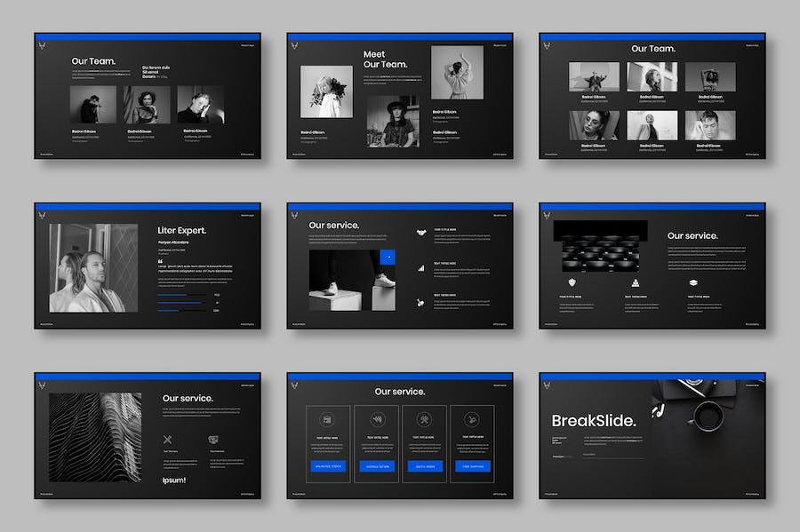
Task: Click the Ipsum! text under the service icons
Action: click(x=173, y=480)
